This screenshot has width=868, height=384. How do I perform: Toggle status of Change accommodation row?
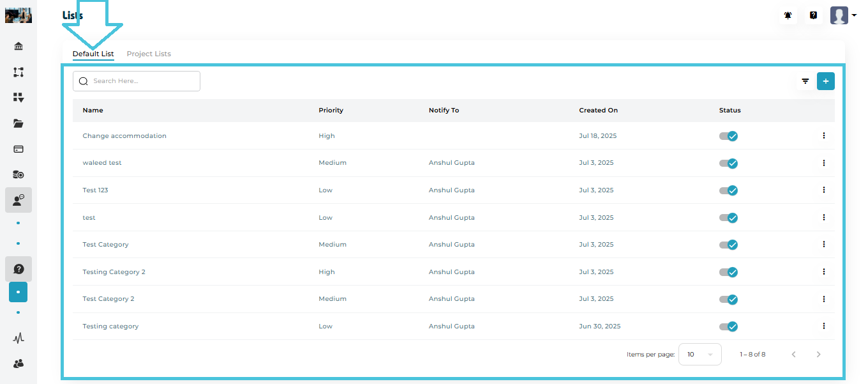[728, 136]
